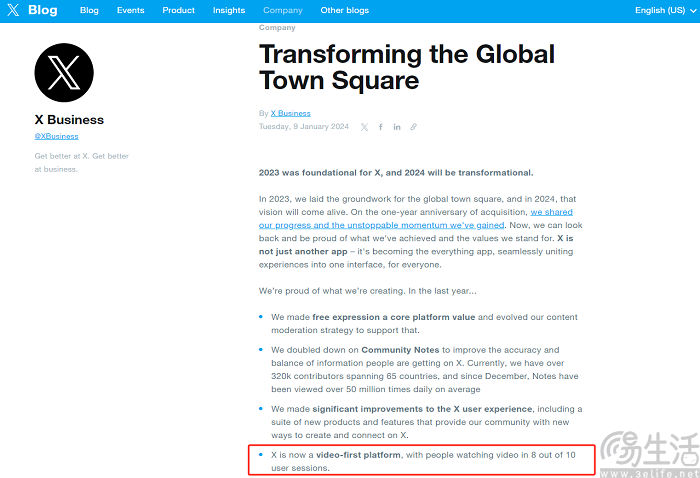
Task: Share article on Facebook icon
Action: (381, 127)
